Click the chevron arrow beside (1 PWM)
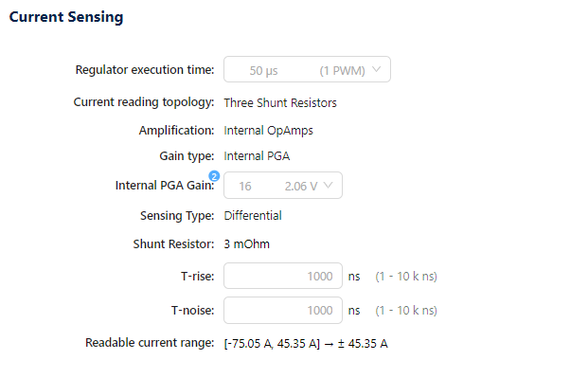The image size is (588, 378). click(x=377, y=69)
